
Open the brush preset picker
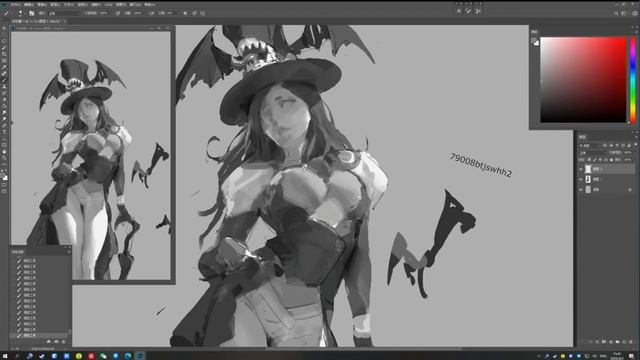pyautogui.click(x=20, y=13)
